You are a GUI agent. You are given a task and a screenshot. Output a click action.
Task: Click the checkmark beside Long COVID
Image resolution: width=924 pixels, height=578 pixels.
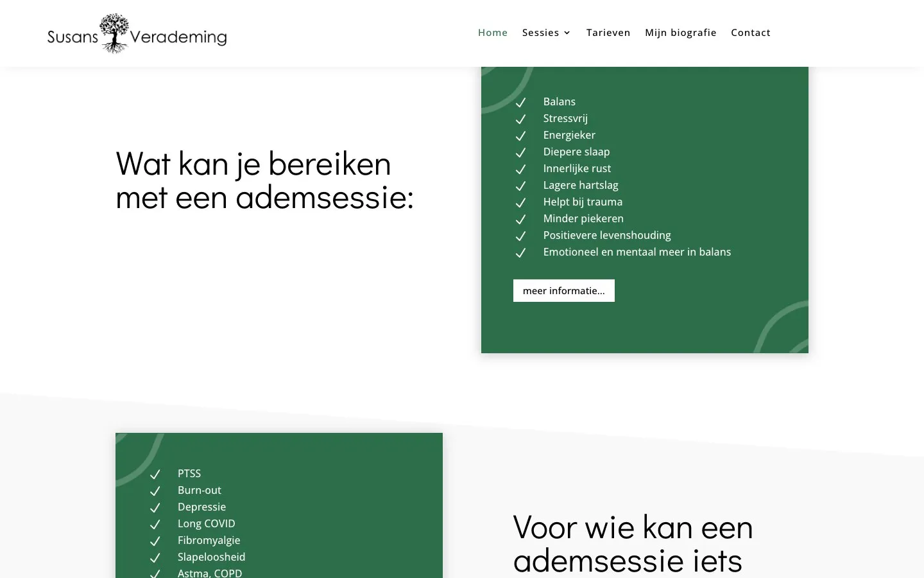point(155,524)
